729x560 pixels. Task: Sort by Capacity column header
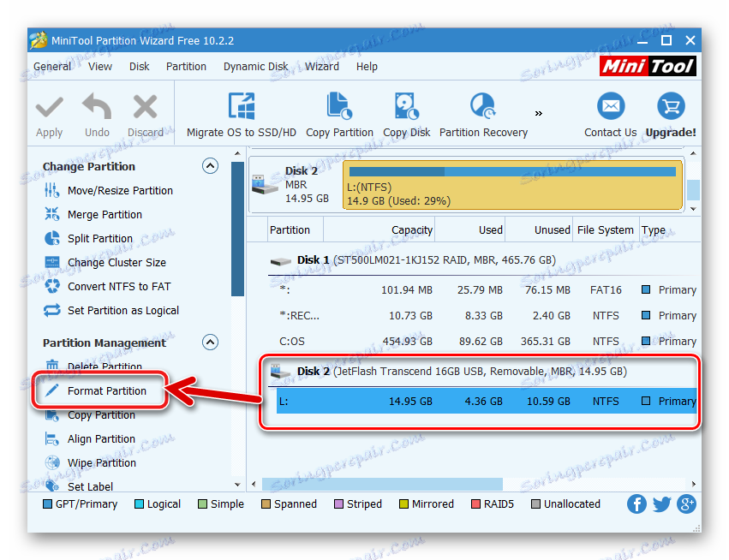[x=379, y=229]
